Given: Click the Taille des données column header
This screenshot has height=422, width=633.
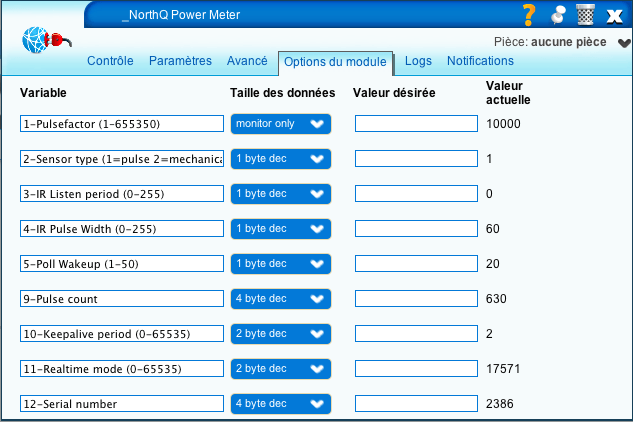Looking at the screenshot, I should coord(283,93).
